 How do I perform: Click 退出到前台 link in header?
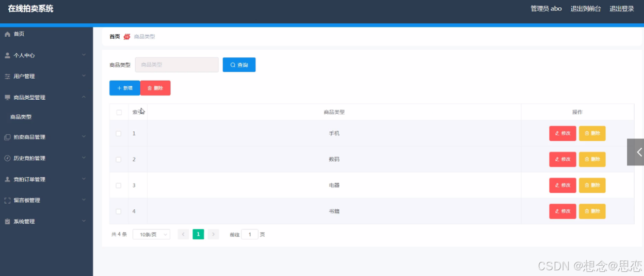click(x=586, y=9)
